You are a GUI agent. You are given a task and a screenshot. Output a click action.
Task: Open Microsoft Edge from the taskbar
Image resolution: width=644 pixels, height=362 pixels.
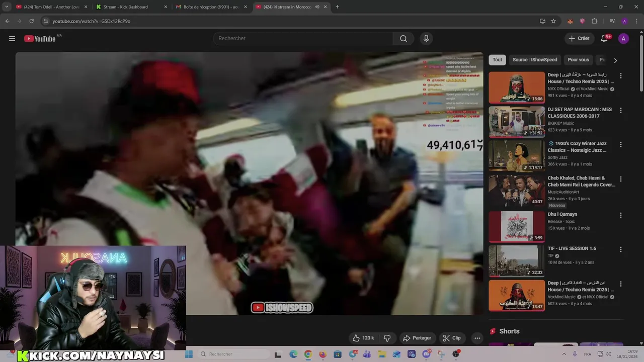click(x=293, y=354)
